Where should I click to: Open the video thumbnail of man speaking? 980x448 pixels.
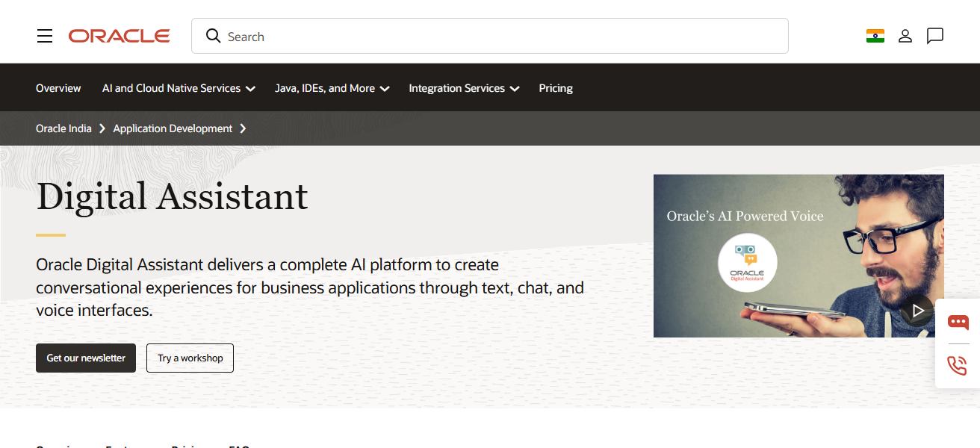(x=798, y=256)
